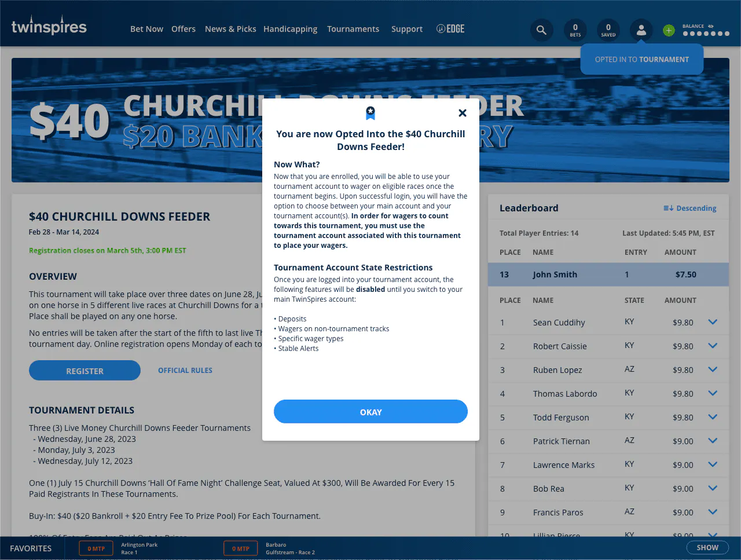This screenshot has height=560, width=741.
Task: Select Barbaro Gulfstream Race 2 favorite
Action: [x=290, y=548]
